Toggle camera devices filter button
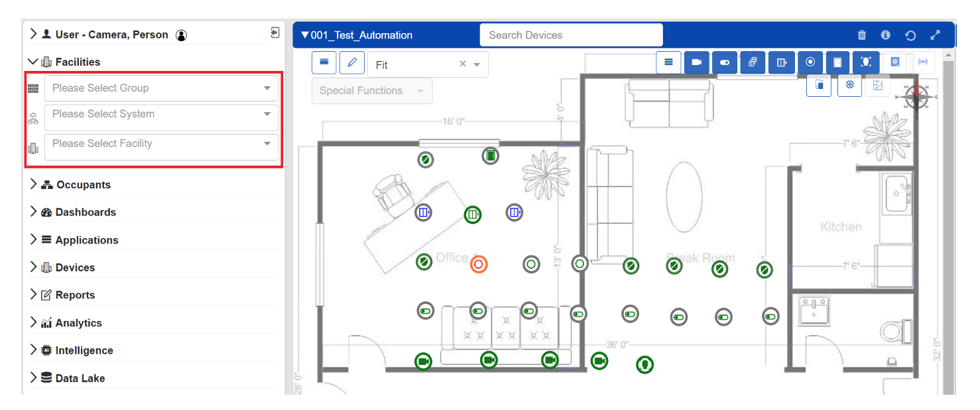 coord(696,62)
